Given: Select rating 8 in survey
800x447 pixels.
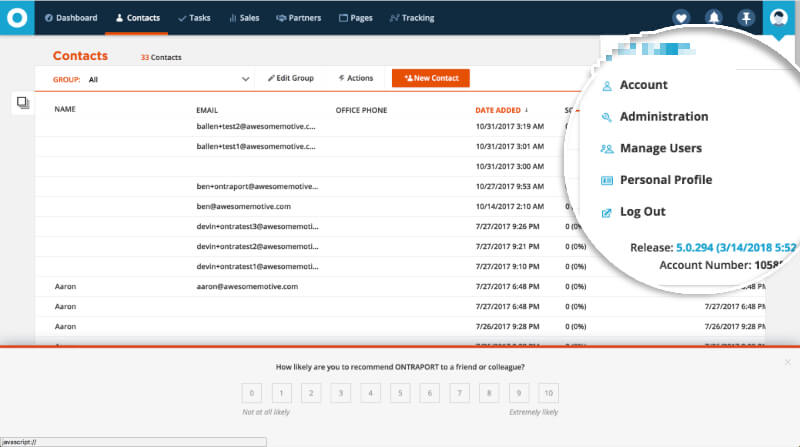Looking at the screenshot, I should click(489, 393).
